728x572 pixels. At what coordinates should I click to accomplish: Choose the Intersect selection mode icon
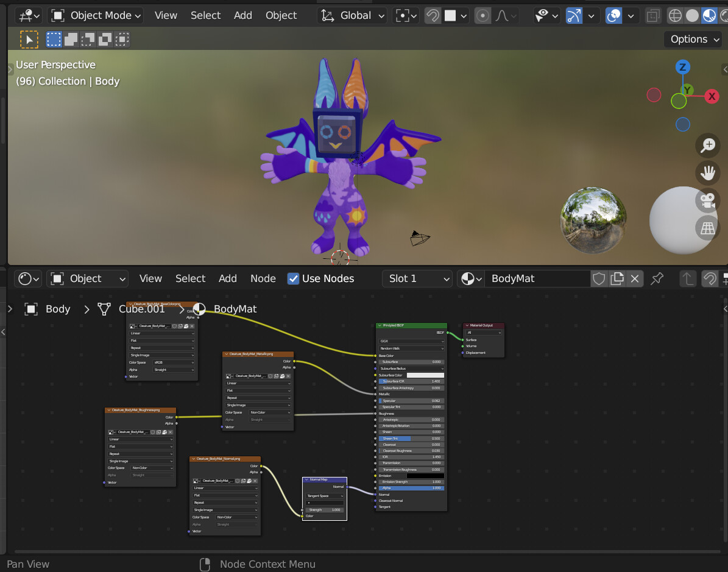[122, 40]
